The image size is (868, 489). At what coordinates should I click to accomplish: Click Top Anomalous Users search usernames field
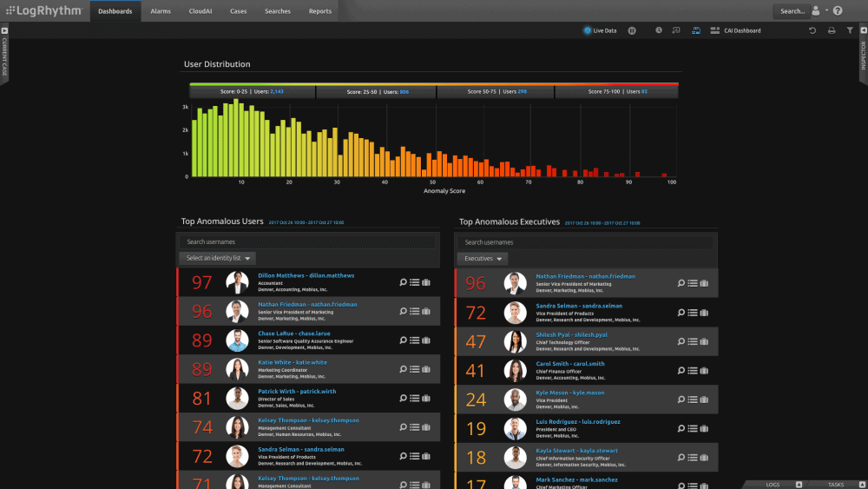pos(308,241)
